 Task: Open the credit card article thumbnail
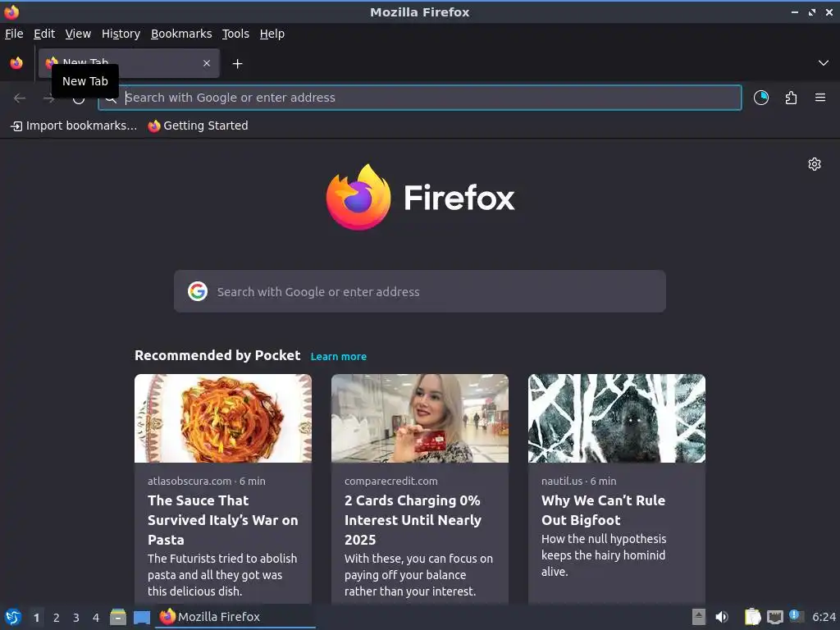point(420,418)
